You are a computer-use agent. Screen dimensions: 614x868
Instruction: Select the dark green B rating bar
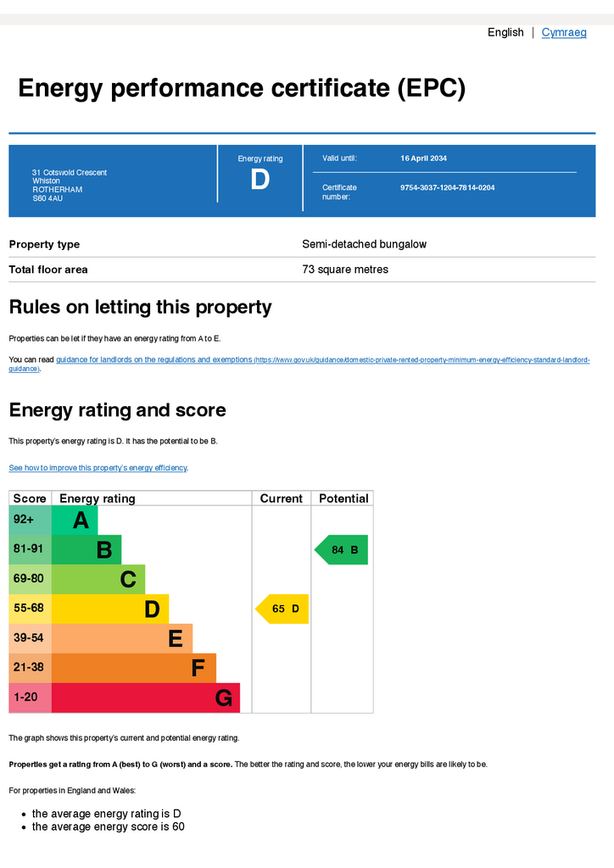point(87,549)
